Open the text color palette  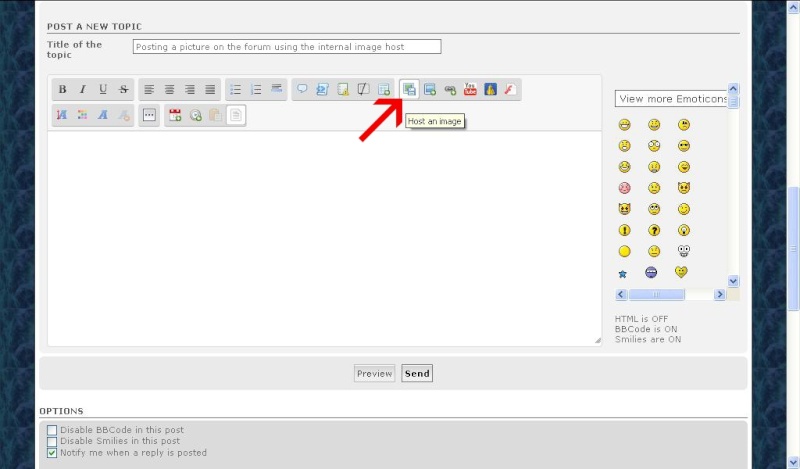pos(83,115)
